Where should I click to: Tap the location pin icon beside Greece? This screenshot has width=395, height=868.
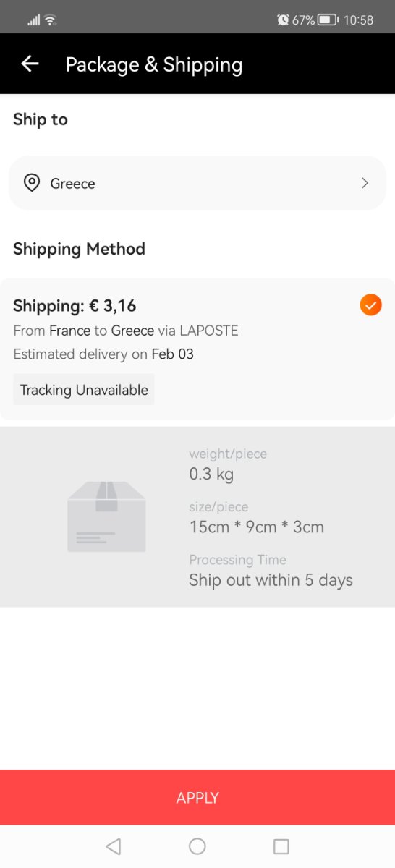32,183
